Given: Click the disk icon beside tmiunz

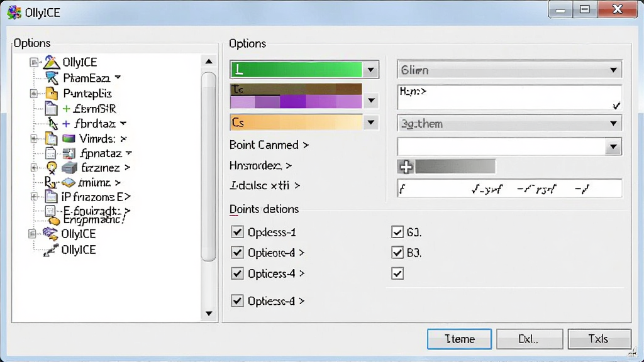Looking at the screenshot, I should 68,183.
